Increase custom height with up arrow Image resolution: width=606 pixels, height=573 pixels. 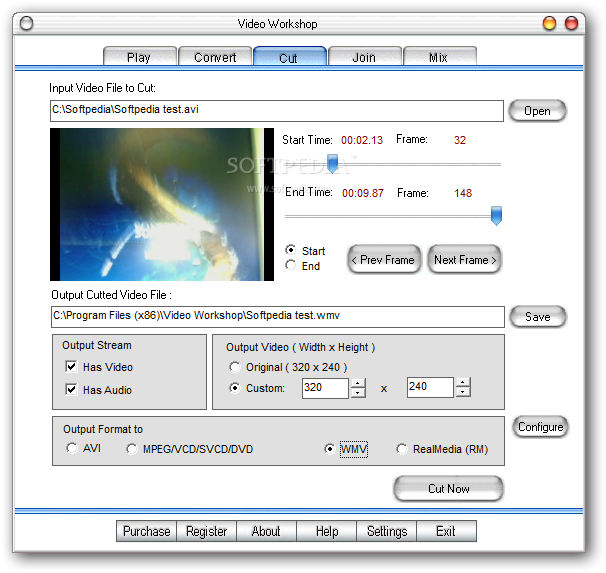click(x=463, y=383)
